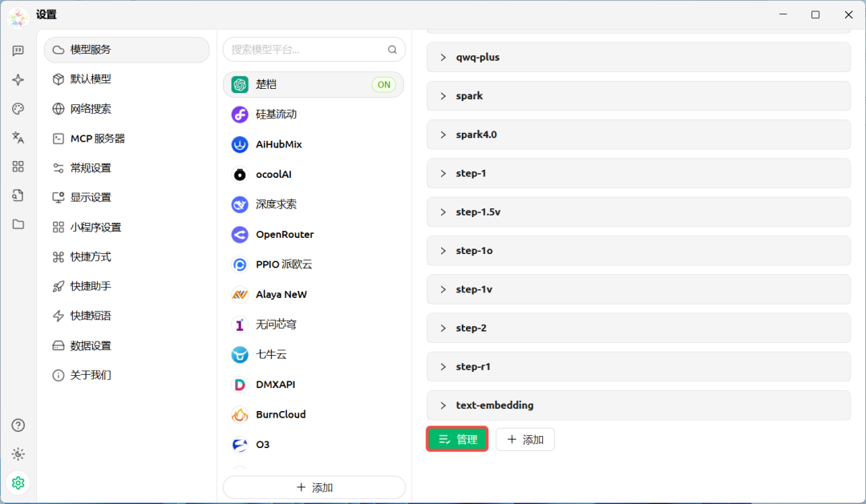Expand the step-r1 model group
Screen dimensions: 866x504
pos(638,366)
